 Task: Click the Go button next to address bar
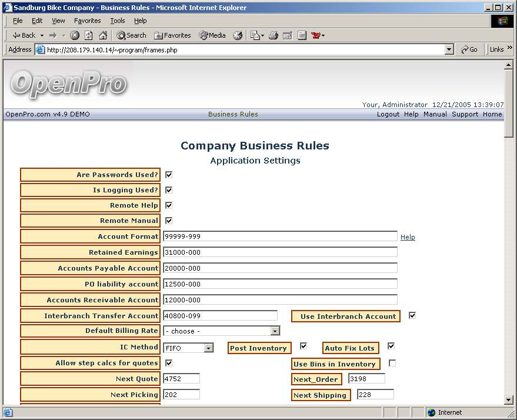coord(469,50)
